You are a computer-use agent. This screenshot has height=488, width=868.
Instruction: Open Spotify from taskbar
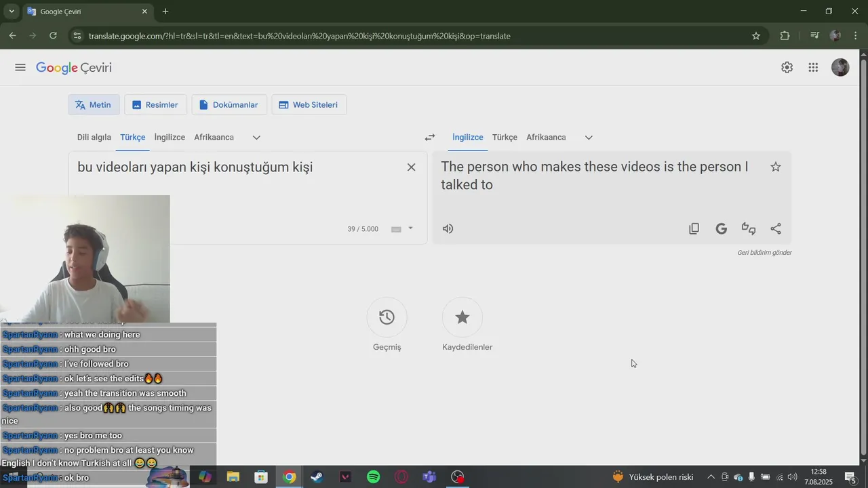point(373,477)
